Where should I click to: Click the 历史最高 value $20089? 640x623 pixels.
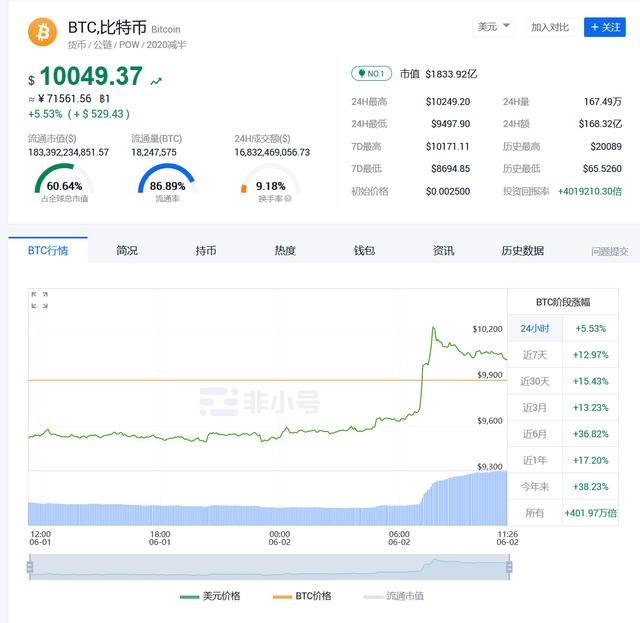(x=606, y=147)
